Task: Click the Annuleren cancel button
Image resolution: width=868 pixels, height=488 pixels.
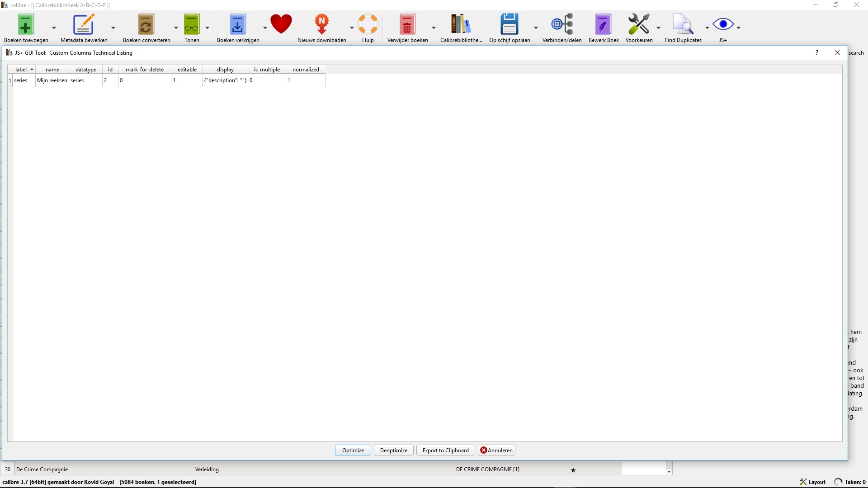Action: (x=496, y=450)
